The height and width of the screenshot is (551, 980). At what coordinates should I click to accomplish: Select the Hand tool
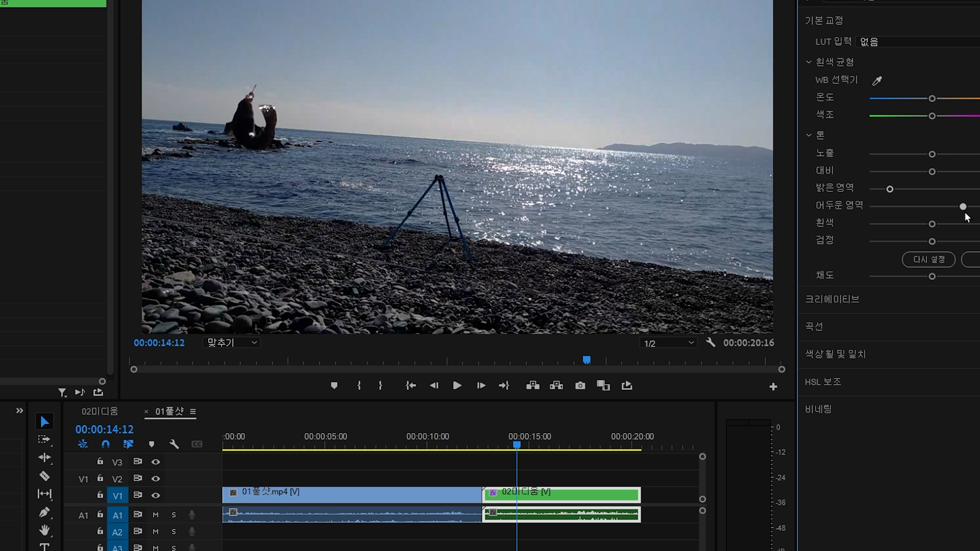point(44,530)
